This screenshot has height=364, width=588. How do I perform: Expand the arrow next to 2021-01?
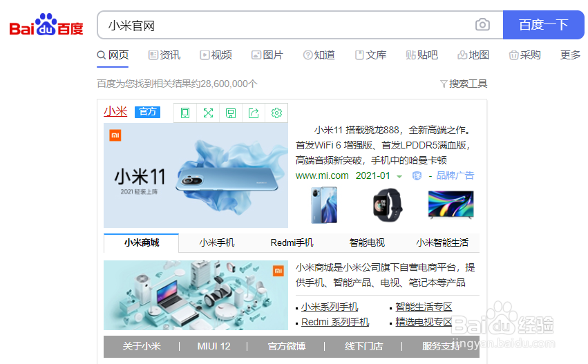(399, 176)
